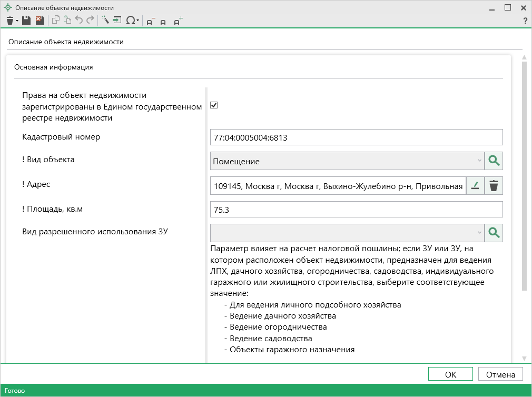The image size is (532, 397).
Task: Click the text Ведение огородничества
Action: (x=278, y=327)
